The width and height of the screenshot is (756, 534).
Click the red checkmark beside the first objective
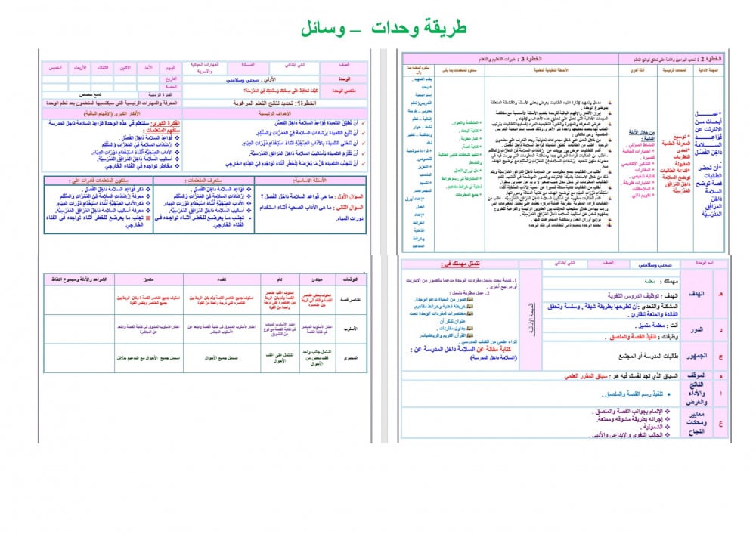coord(364,122)
